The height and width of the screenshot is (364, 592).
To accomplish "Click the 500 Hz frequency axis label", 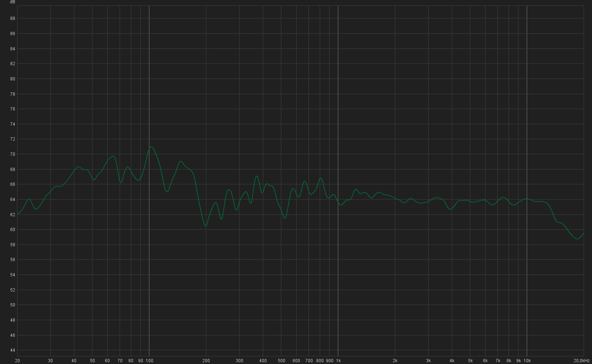I will click(x=281, y=361).
